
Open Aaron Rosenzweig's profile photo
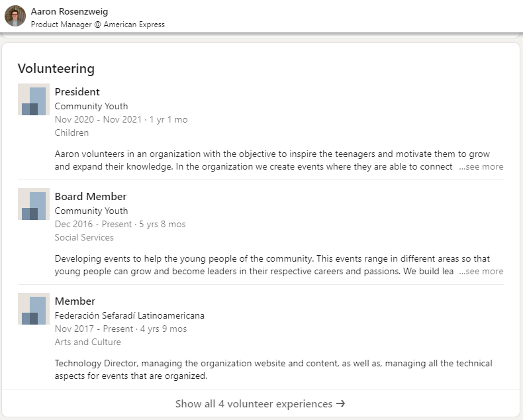click(x=15, y=16)
